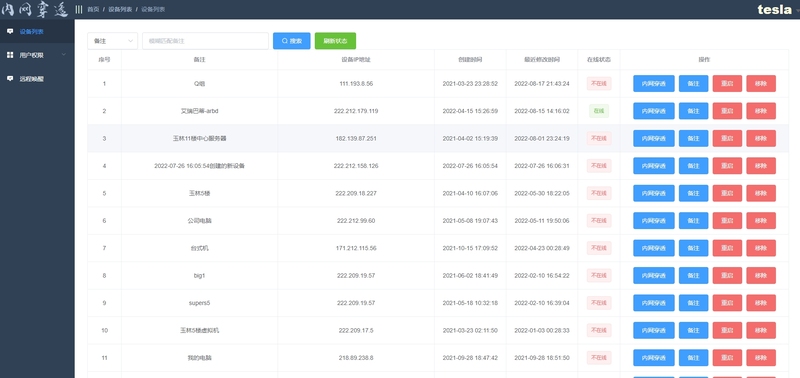This screenshot has height=378, width=800.
Task: Click 内网穿透 for the 111.193.8.56 device
Action: [x=654, y=84]
